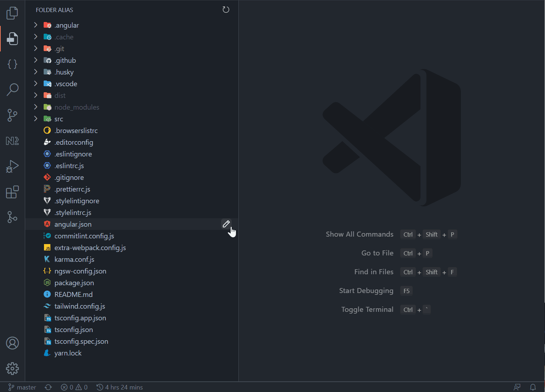Screen dimensions: 545x392
Task: Open the Accounts menu
Action: [x=12, y=343]
